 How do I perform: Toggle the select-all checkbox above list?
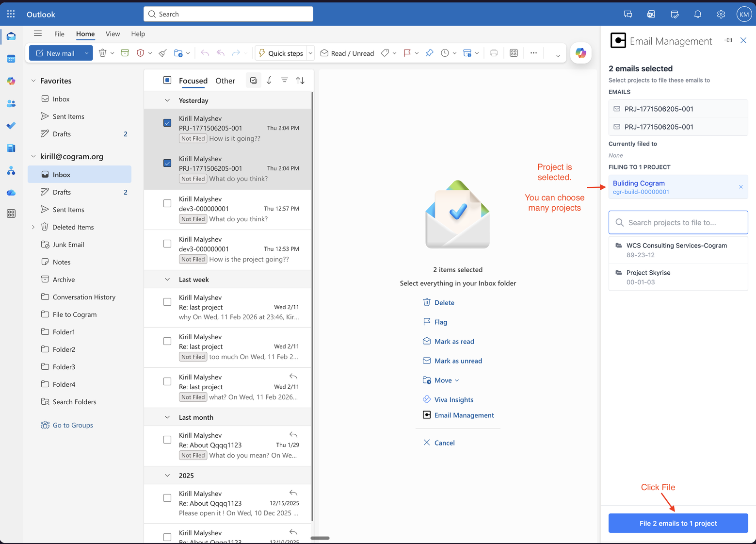click(167, 80)
